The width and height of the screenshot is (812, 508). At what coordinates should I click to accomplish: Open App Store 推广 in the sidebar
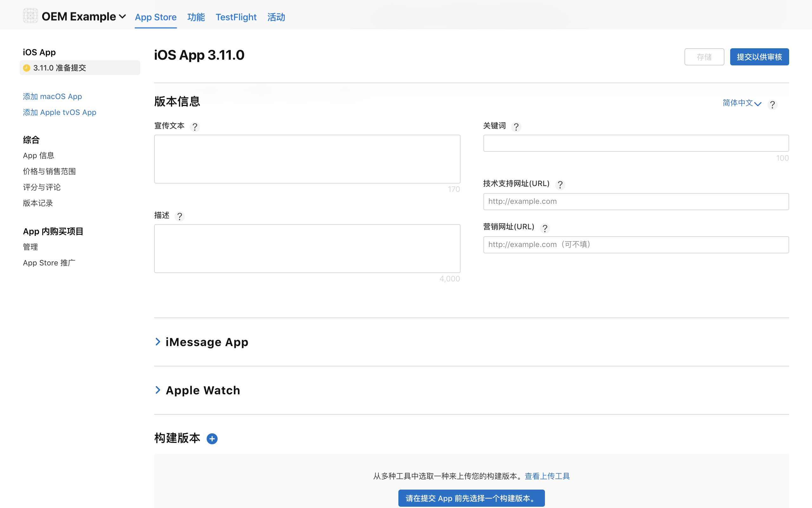(x=49, y=263)
